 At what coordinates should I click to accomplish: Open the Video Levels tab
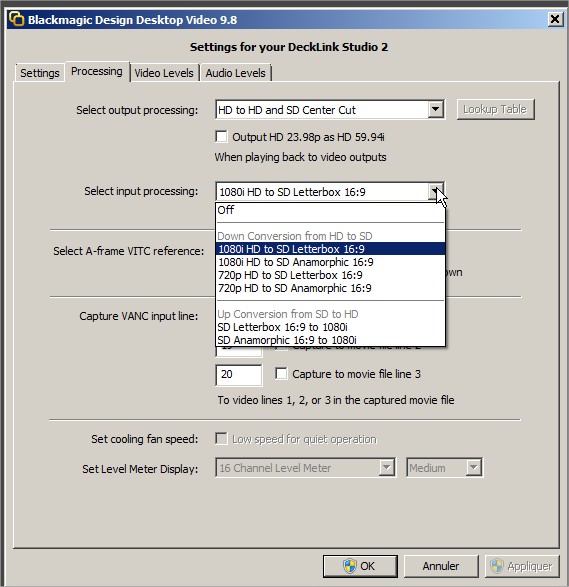(164, 73)
